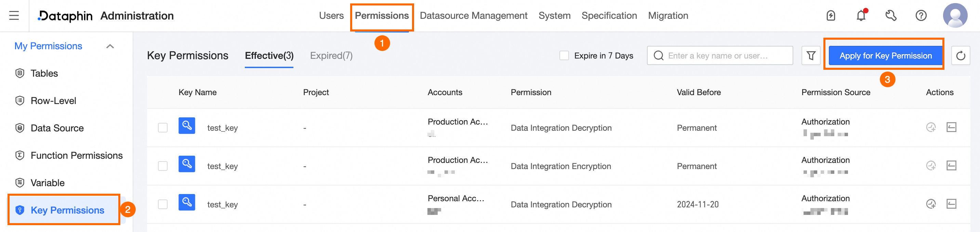The height and width of the screenshot is (232, 980).
Task: Select the first test_key row checkbox
Action: [x=163, y=128]
